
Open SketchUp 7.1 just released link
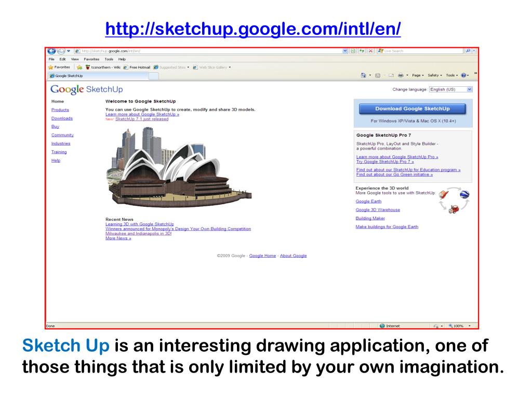pyautogui.click(x=142, y=119)
